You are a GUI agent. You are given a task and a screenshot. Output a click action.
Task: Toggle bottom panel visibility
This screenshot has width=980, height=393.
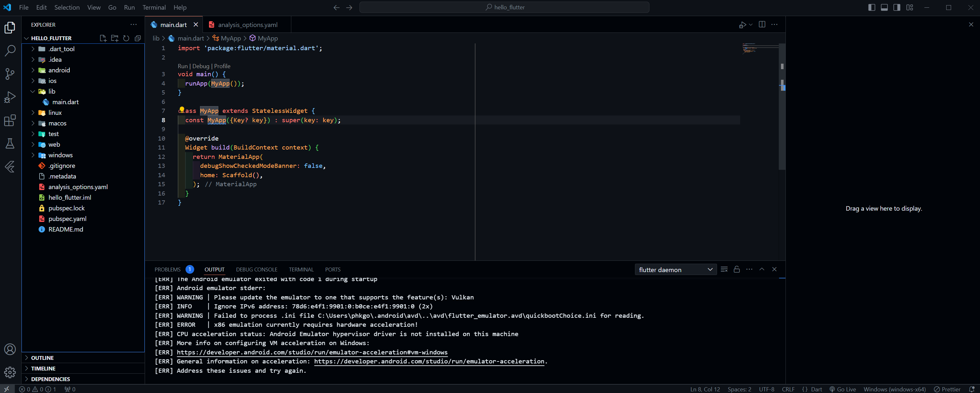884,7
